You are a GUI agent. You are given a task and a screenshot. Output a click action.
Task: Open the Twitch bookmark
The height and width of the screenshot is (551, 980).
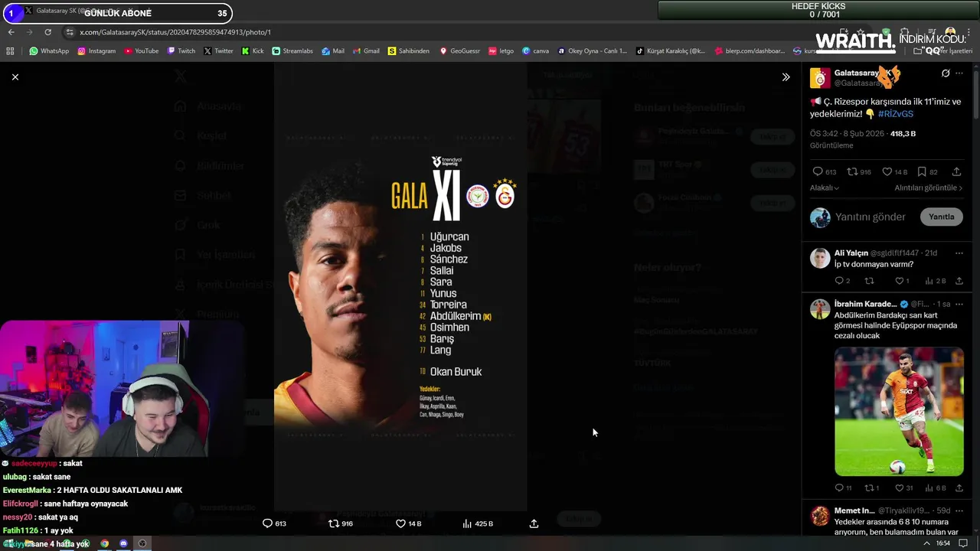pyautogui.click(x=181, y=51)
